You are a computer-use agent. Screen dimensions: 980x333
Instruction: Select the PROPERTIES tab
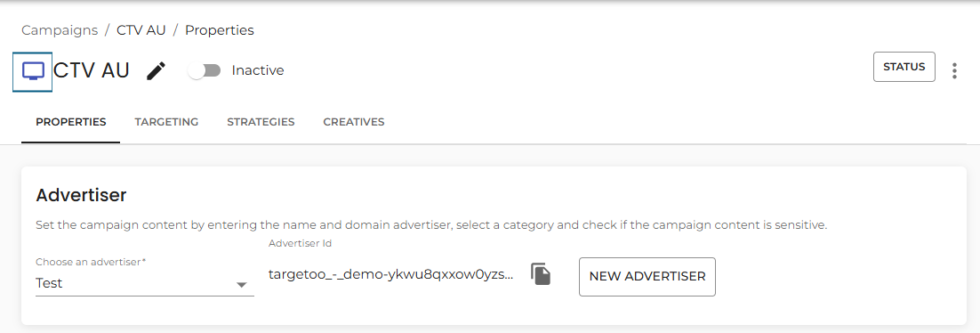pos(70,122)
